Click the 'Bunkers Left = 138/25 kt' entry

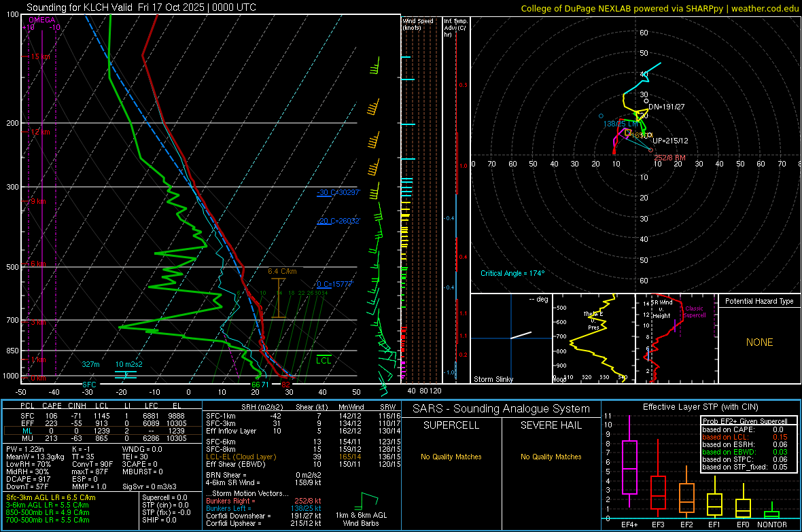tap(264, 508)
